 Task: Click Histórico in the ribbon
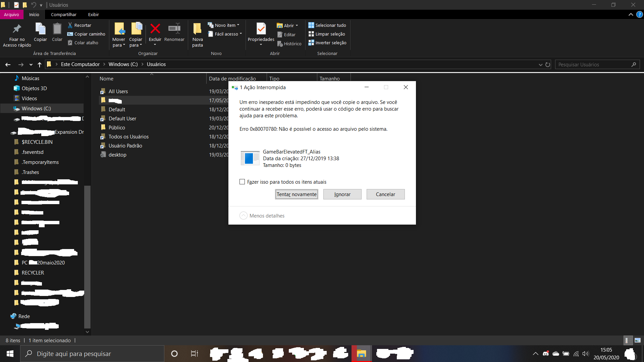(289, 44)
